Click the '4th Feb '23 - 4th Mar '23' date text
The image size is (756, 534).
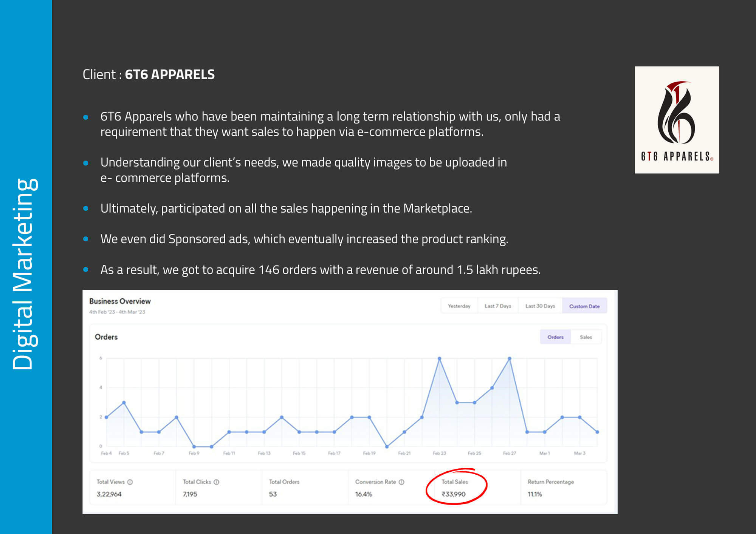tap(117, 312)
